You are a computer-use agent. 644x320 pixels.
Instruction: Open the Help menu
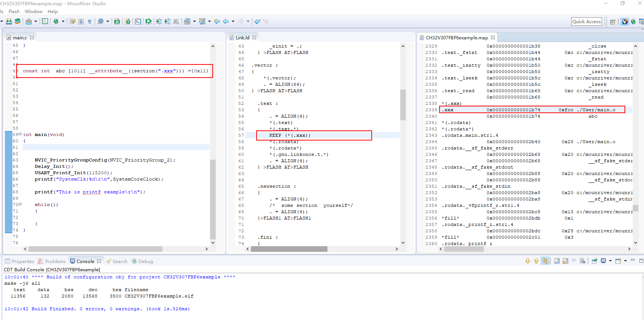click(x=53, y=12)
